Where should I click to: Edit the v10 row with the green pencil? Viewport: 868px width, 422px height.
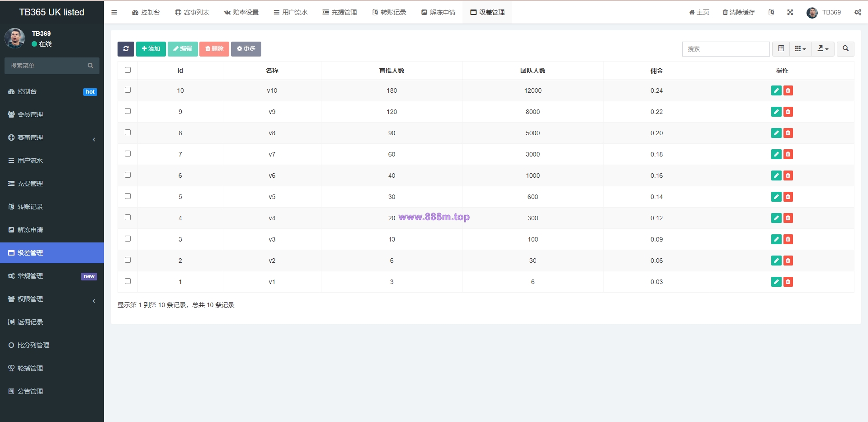[776, 90]
